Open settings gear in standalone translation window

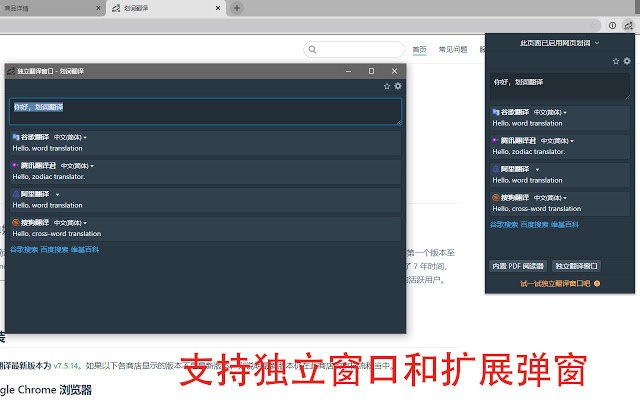tap(398, 86)
